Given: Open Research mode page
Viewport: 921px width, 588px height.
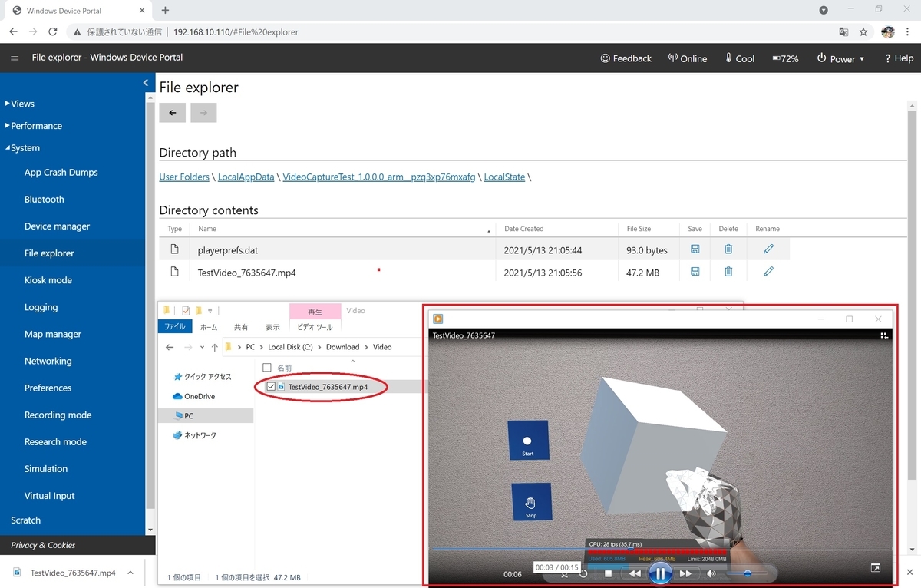Looking at the screenshot, I should point(55,442).
